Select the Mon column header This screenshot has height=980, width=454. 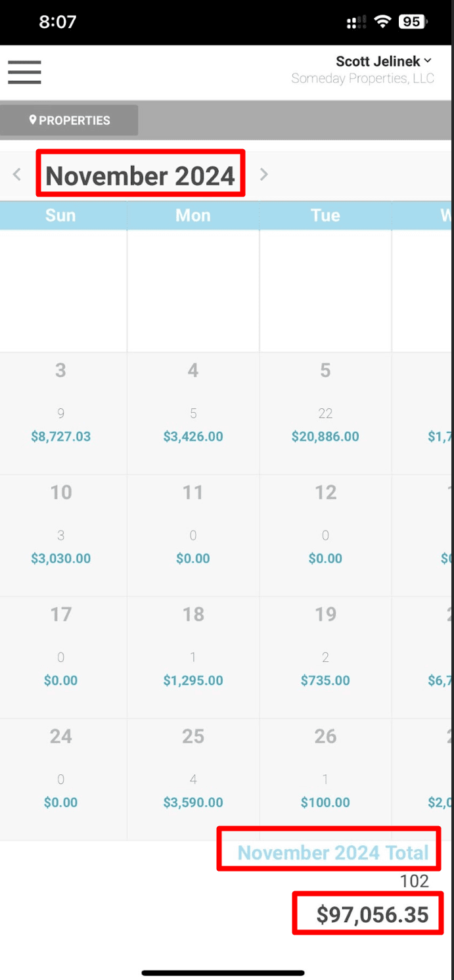(193, 216)
